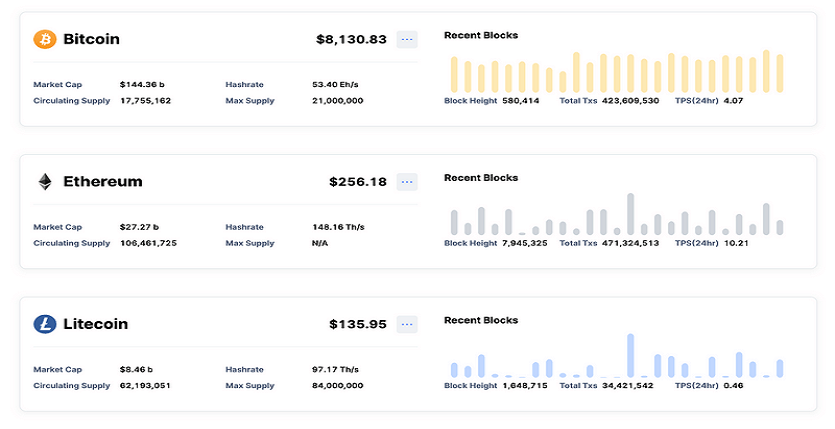835x429 pixels.
Task: Click the blue Litecoin logo icon
Action: 45,324
